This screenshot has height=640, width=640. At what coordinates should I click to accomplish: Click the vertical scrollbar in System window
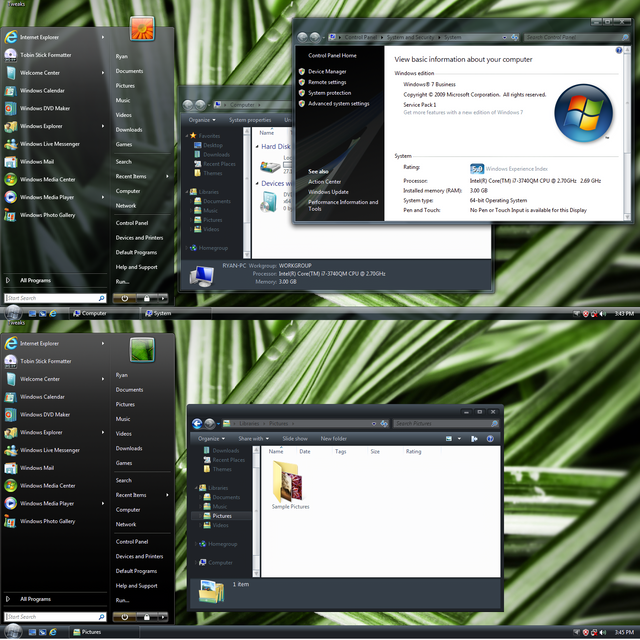tap(627, 133)
